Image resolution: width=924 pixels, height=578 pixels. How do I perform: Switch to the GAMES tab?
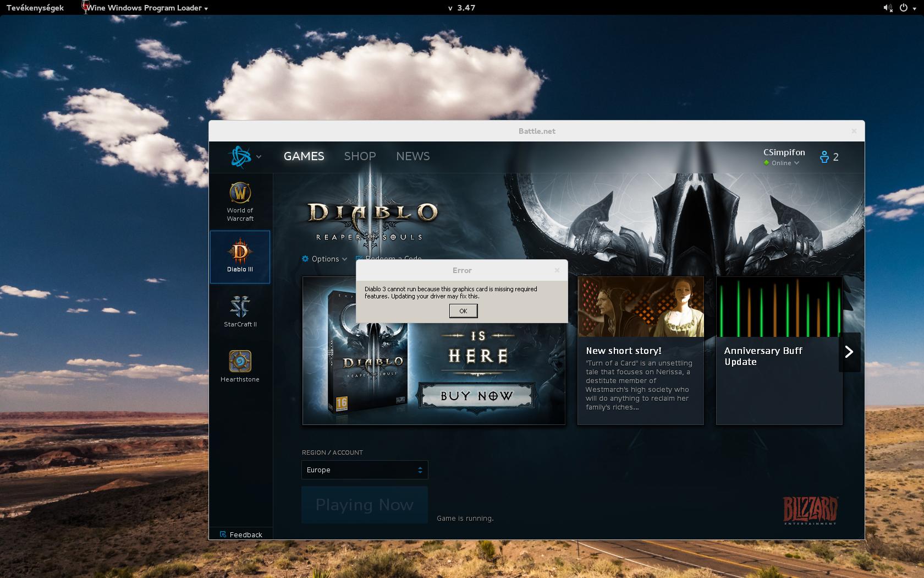point(304,156)
